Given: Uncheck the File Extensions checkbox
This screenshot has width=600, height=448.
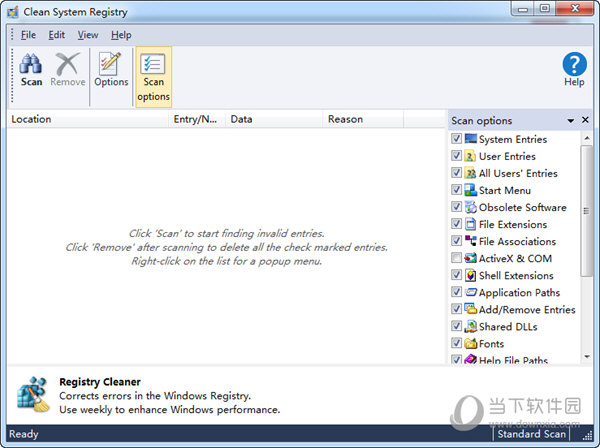Looking at the screenshot, I should tap(456, 224).
